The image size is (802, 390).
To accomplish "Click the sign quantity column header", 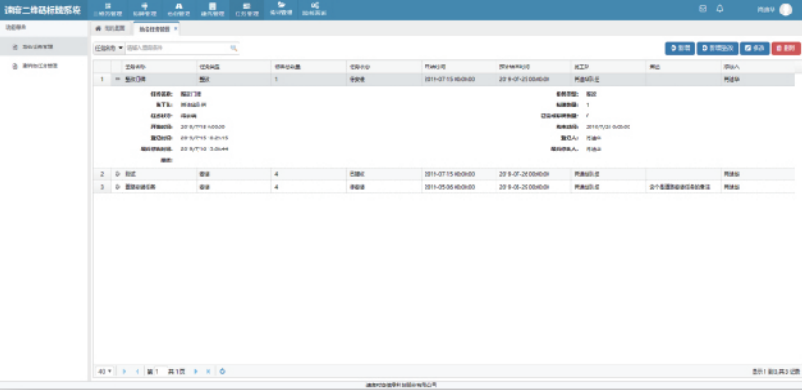I will click(x=308, y=67).
